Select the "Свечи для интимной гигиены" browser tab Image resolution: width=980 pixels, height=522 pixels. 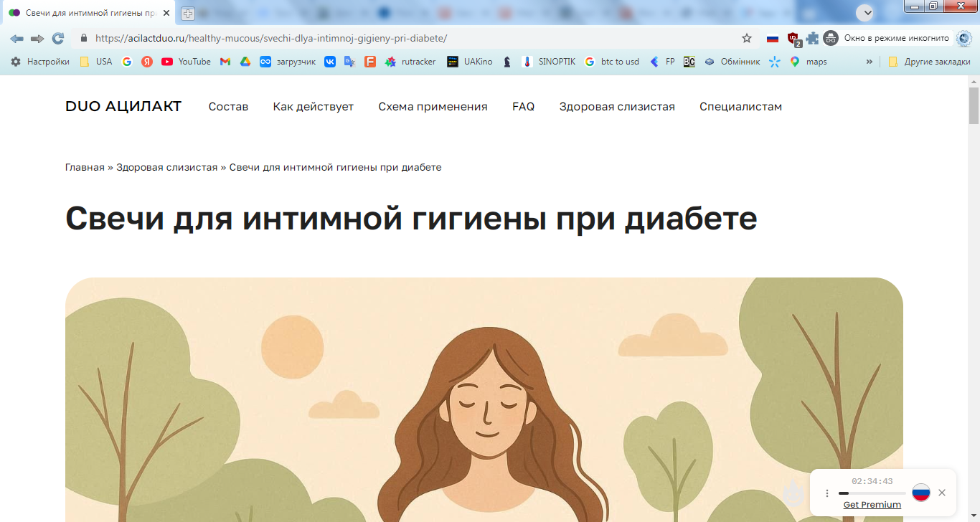pos(89,14)
